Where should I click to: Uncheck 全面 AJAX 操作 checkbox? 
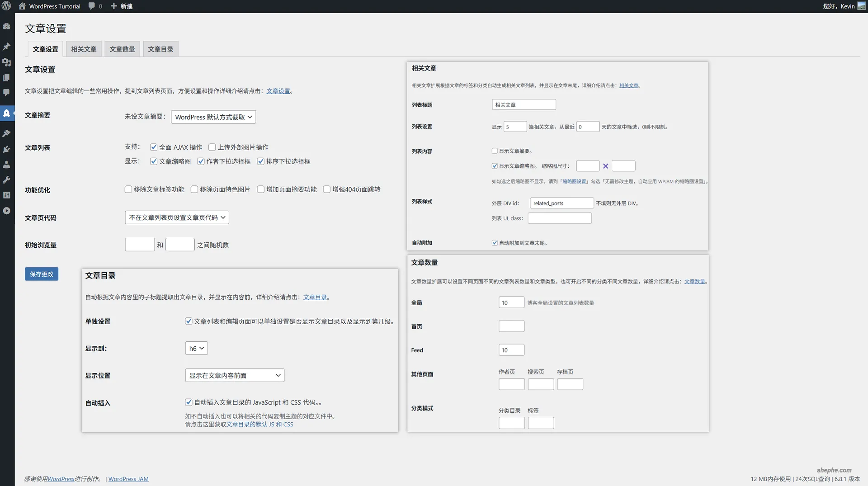[154, 147]
